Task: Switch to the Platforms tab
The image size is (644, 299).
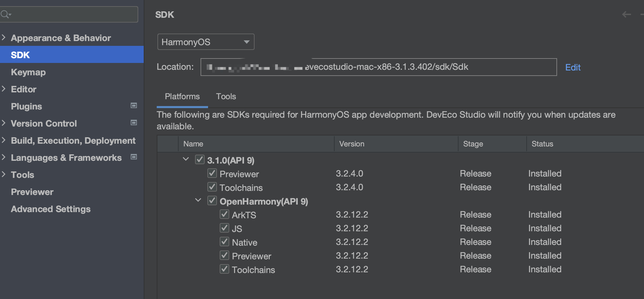Action: click(x=182, y=96)
